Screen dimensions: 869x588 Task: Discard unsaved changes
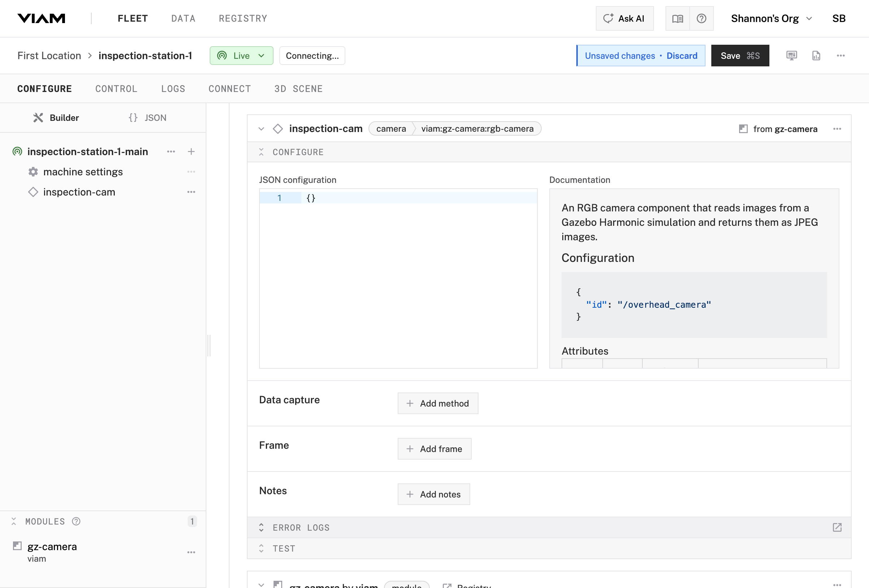pos(682,56)
